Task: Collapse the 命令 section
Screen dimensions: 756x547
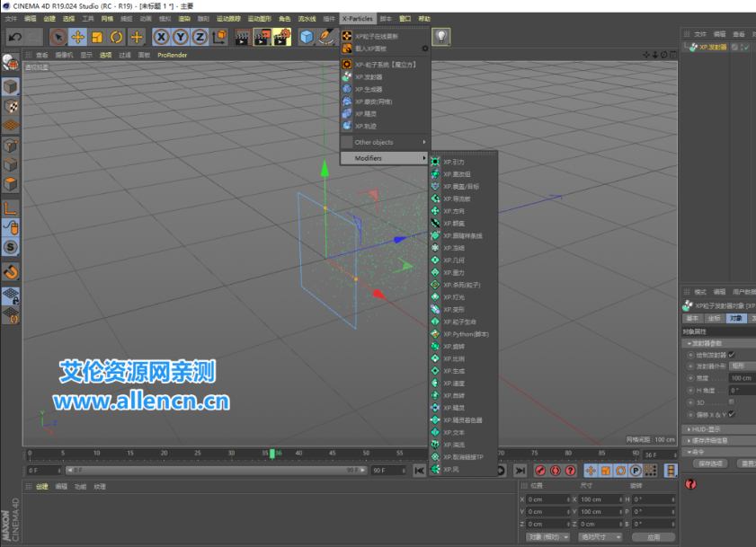Action: coord(718,452)
